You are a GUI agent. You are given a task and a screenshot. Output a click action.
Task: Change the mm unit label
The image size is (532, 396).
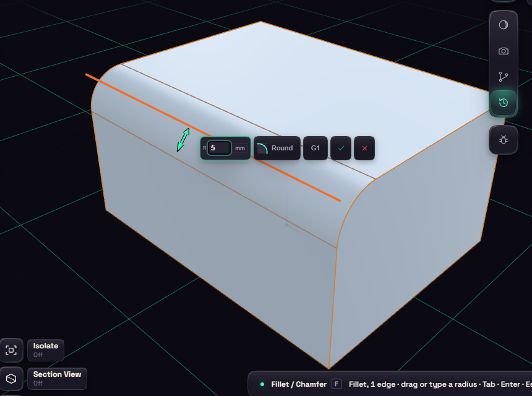(x=240, y=148)
